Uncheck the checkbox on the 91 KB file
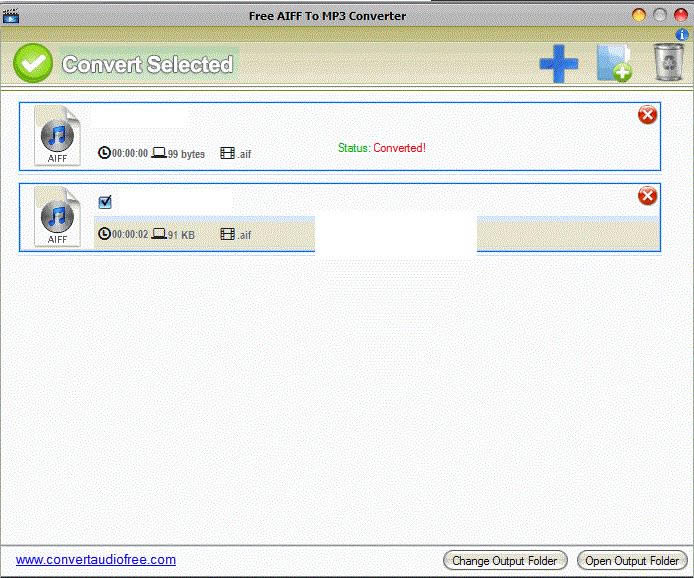The height and width of the screenshot is (578, 694). click(105, 202)
